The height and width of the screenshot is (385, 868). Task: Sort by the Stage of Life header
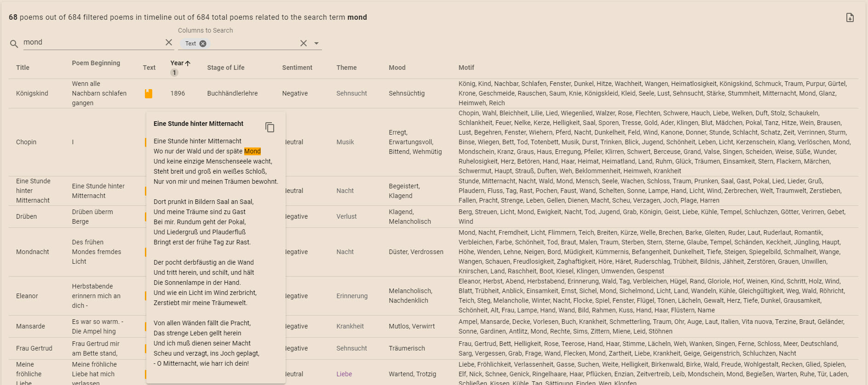pos(225,68)
